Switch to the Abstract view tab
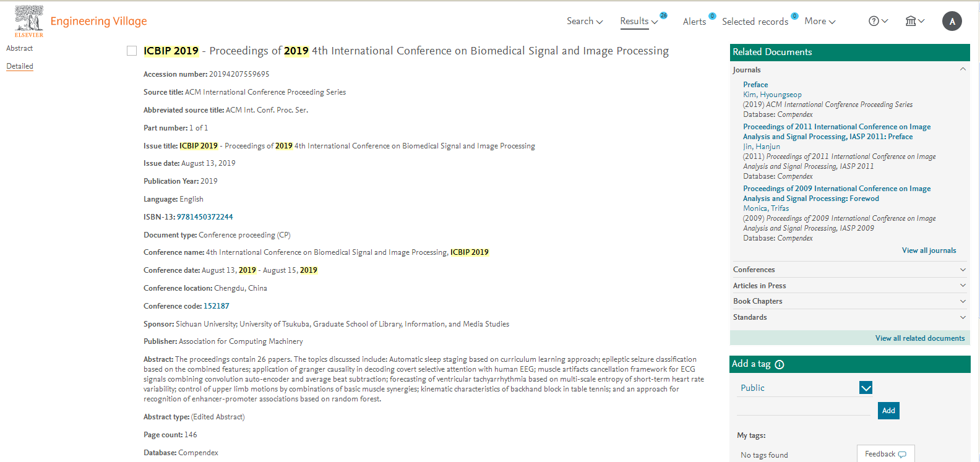Image resolution: width=980 pixels, height=462 pixels. click(20, 48)
